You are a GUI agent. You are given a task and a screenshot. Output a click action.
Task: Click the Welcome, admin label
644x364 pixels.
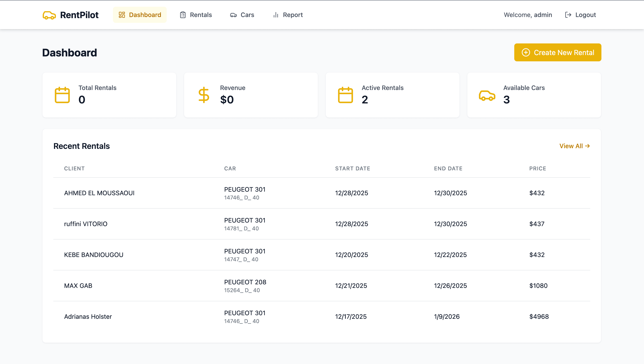pos(528,15)
